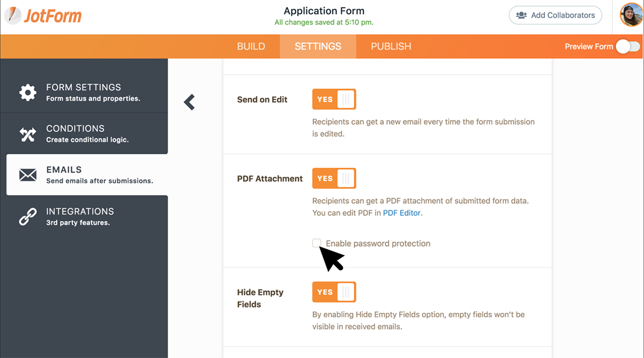Image resolution: width=644 pixels, height=358 pixels.
Task: Turn off the Send on Edit toggle
Action: click(334, 99)
